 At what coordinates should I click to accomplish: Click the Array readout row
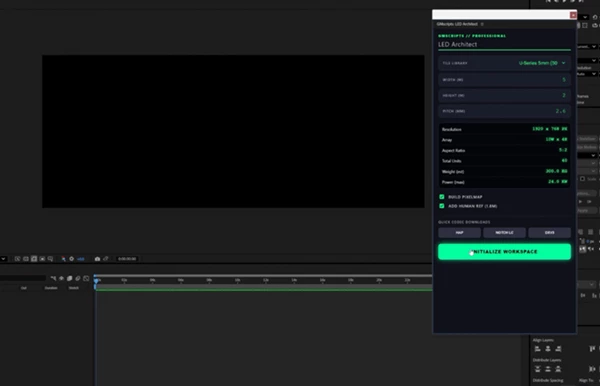pyautogui.click(x=504, y=140)
